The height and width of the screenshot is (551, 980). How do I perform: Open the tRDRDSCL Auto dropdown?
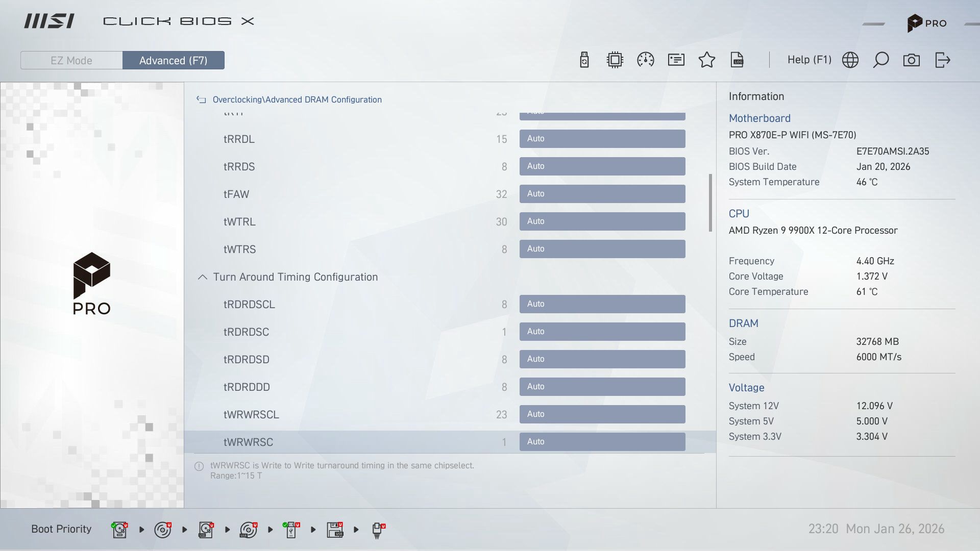point(602,304)
